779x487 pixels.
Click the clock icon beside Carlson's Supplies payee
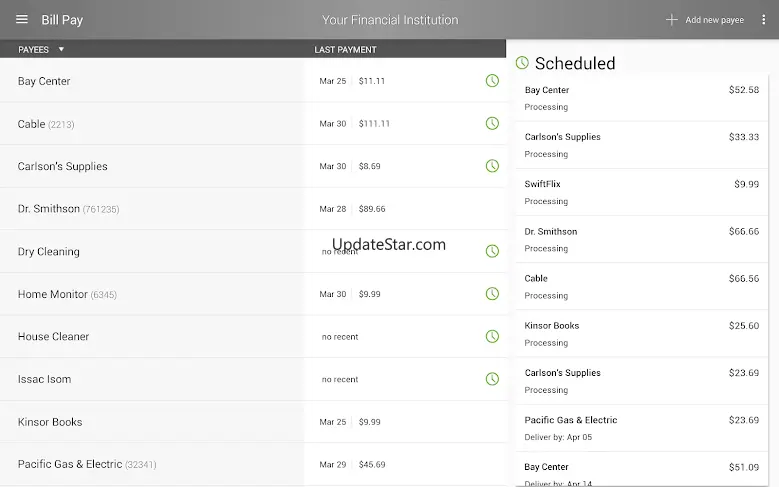(x=492, y=166)
